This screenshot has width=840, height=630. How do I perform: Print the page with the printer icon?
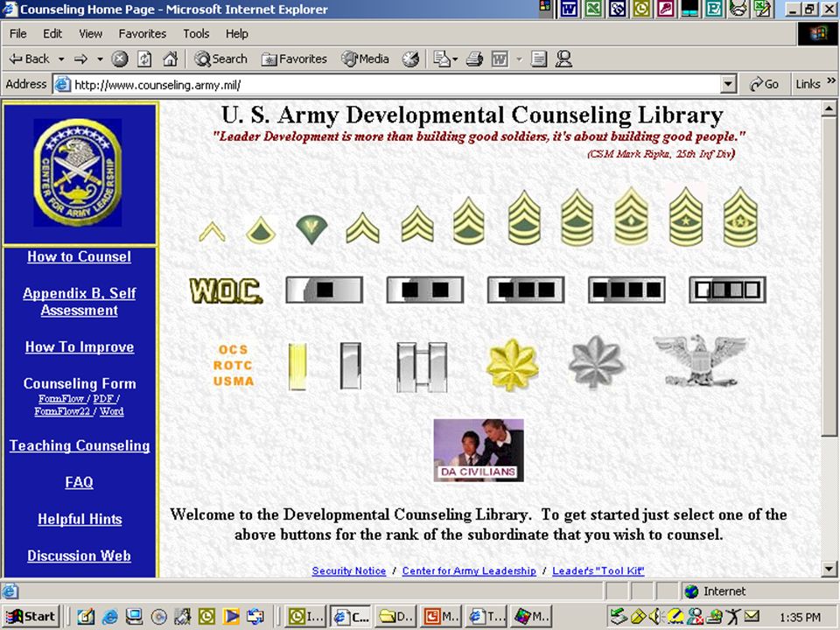click(474, 59)
